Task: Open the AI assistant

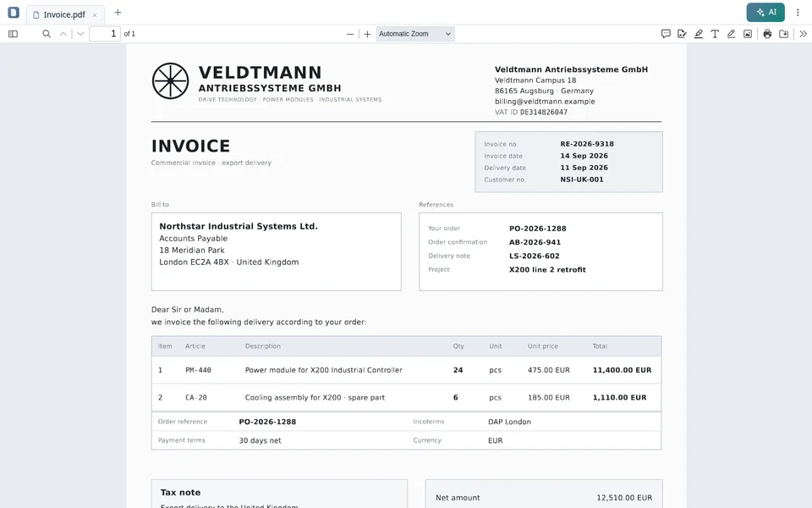Action: pyautogui.click(x=765, y=13)
